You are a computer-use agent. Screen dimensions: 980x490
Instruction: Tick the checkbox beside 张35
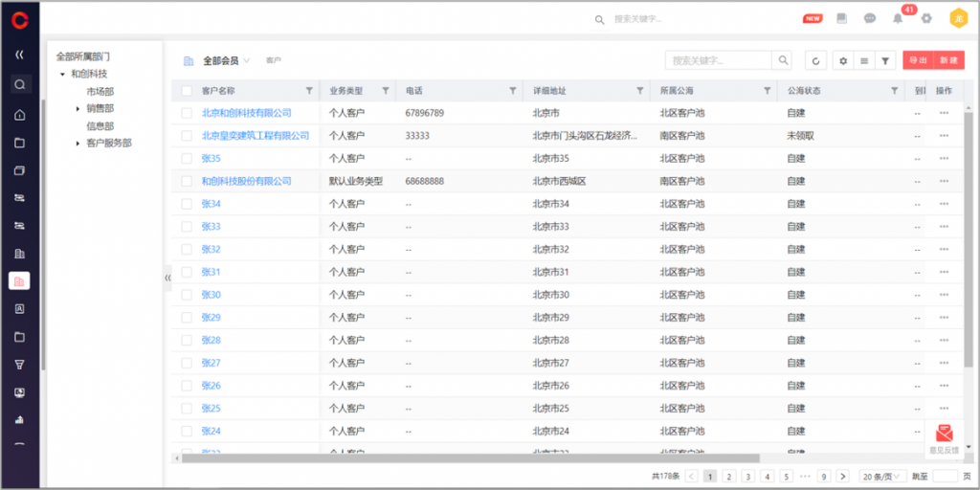187,158
